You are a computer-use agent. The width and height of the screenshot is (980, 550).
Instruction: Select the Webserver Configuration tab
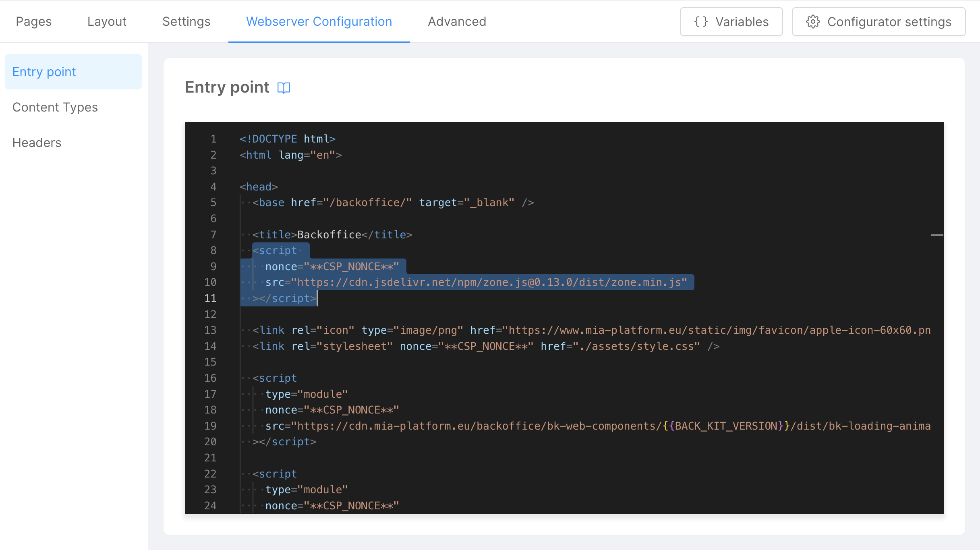(x=319, y=21)
